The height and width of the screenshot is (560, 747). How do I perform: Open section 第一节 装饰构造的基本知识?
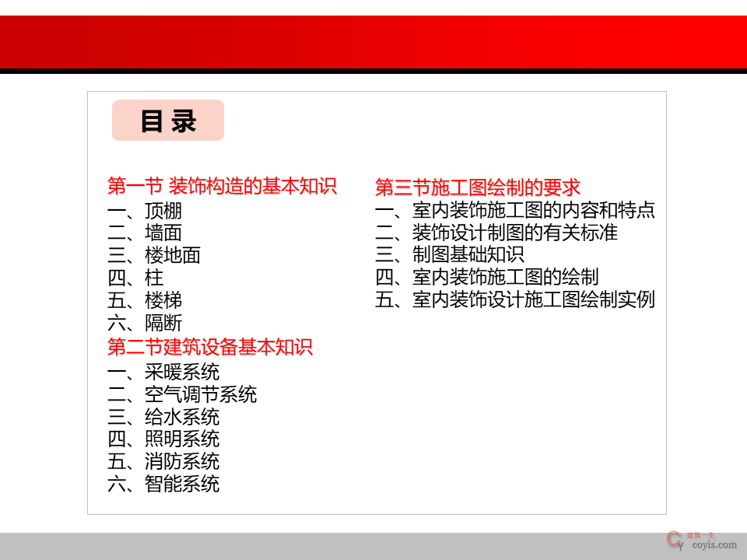[222, 187]
